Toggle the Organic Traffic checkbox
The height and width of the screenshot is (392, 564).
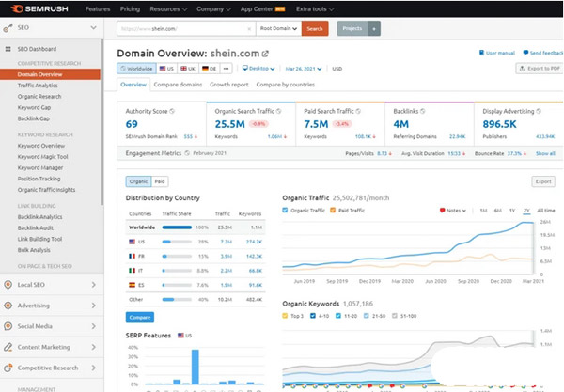click(x=286, y=210)
